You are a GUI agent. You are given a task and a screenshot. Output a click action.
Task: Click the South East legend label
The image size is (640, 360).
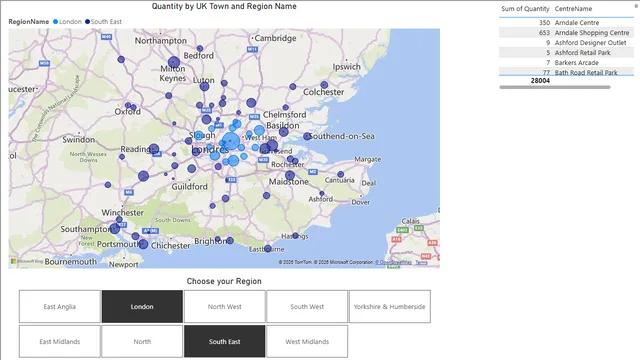click(106, 22)
